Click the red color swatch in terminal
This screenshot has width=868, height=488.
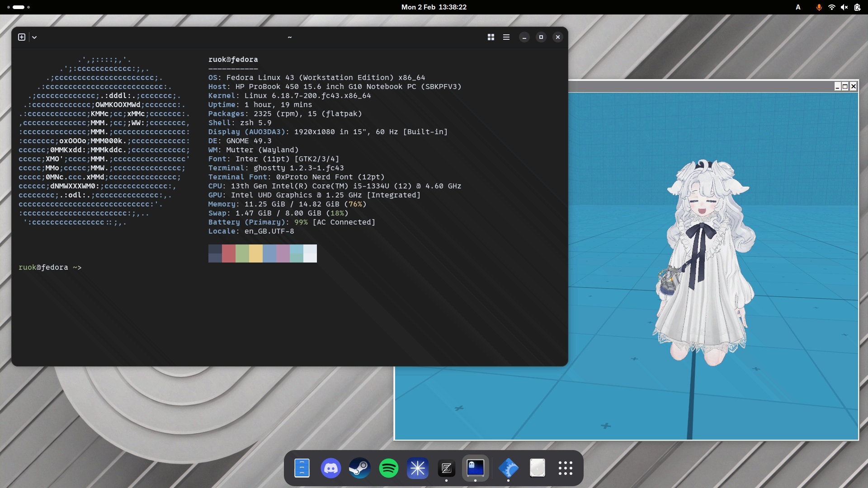click(x=228, y=253)
